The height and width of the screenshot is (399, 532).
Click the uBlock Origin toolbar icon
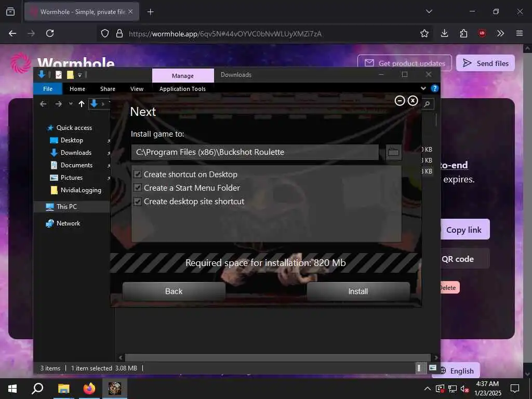pyautogui.click(x=482, y=33)
